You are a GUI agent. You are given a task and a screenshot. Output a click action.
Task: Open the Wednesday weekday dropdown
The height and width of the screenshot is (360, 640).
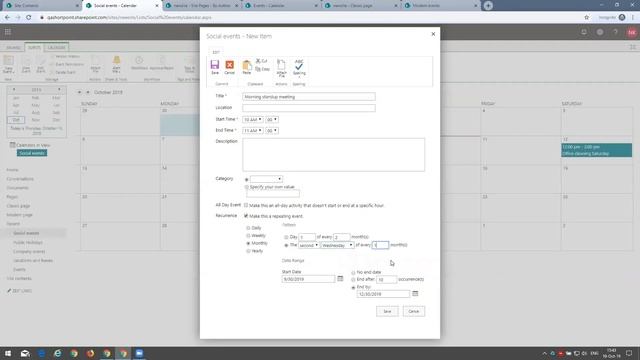point(337,245)
